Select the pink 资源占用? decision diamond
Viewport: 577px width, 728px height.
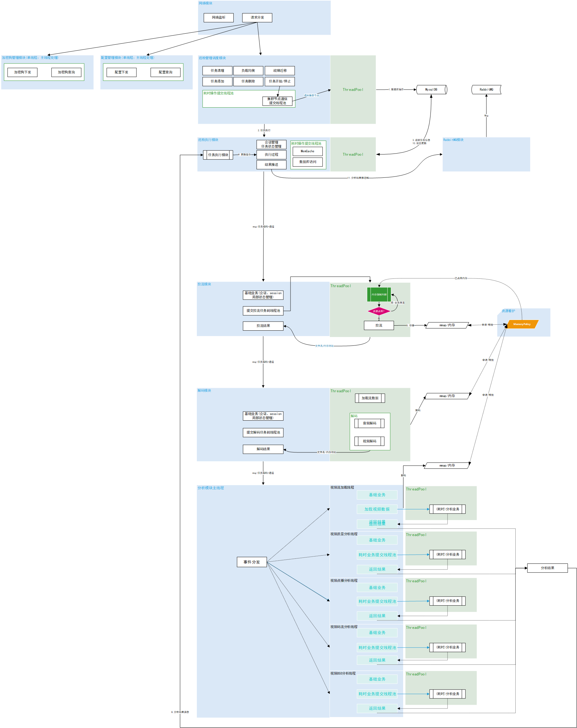pyautogui.click(x=379, y=311)
